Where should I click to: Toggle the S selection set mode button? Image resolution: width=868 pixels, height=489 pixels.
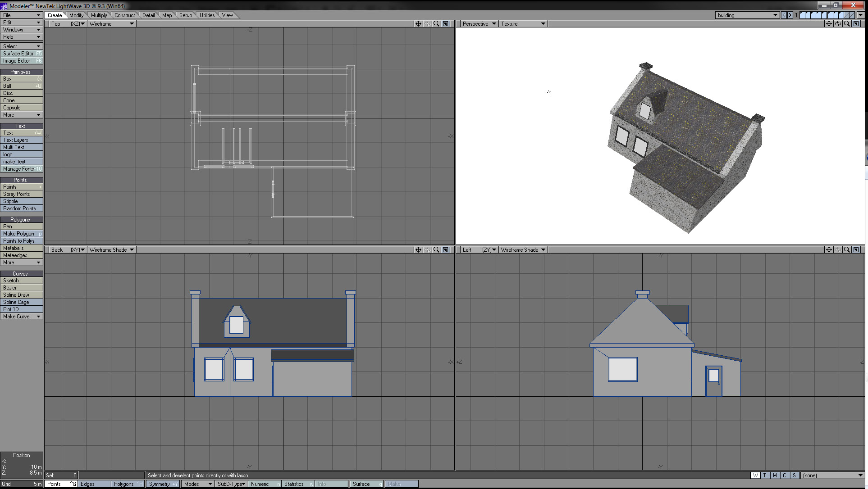(x=795, y=475)
